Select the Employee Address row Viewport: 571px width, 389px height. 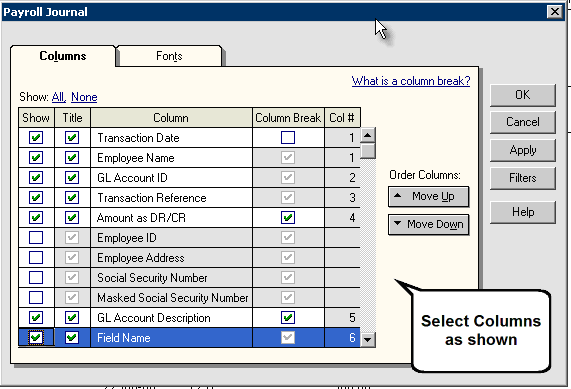189,258
